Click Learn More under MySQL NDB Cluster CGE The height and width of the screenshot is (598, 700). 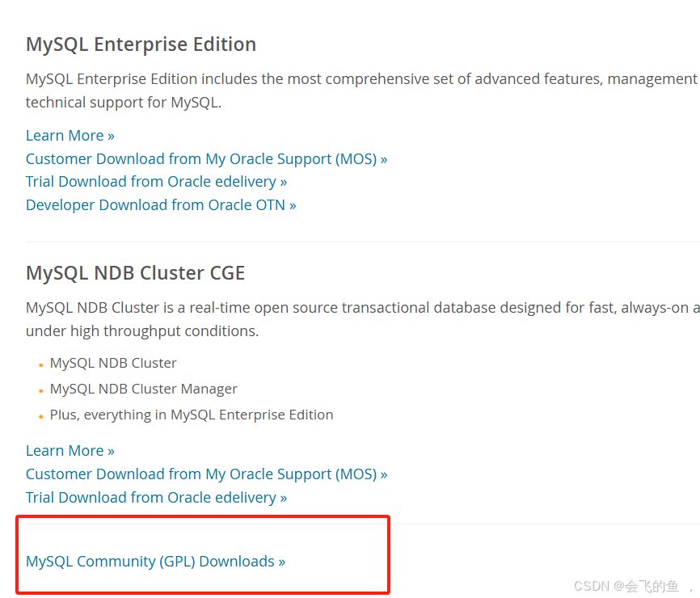click(x=65, y=450)
